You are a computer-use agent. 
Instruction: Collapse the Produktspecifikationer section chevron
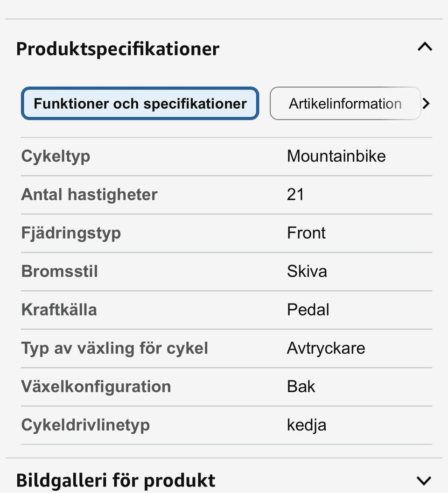425,47
